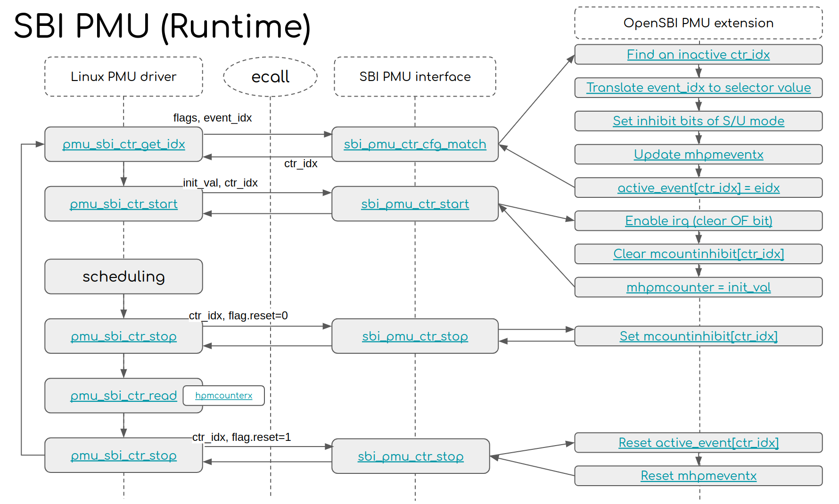Open 'active_event[ctr_idx] = eidx' link

pyautogui.click(x=698, y=188)
